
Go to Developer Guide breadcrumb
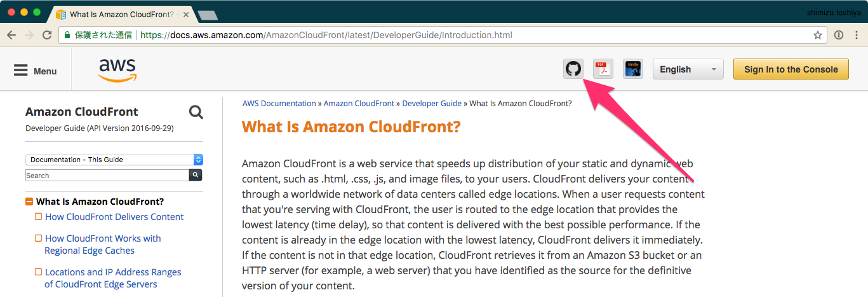(432, 104)
